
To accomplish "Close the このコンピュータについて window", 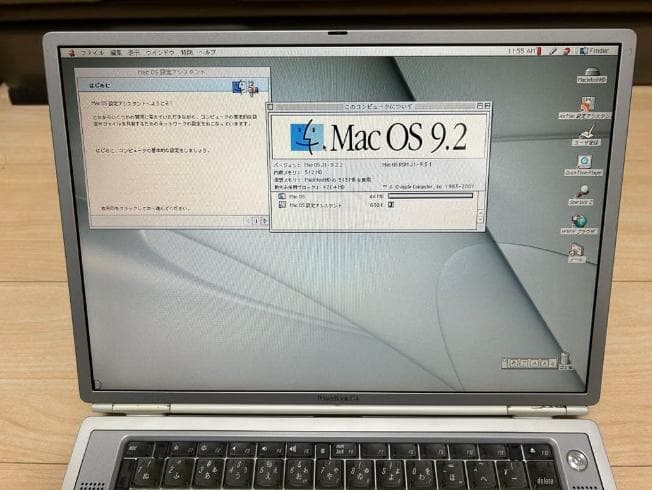I will (270, 107).
